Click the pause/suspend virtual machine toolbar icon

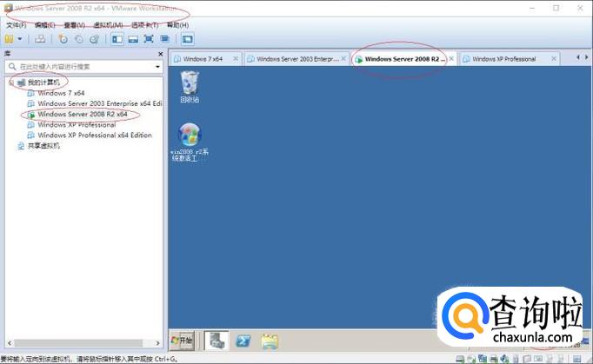pos(9,38)
